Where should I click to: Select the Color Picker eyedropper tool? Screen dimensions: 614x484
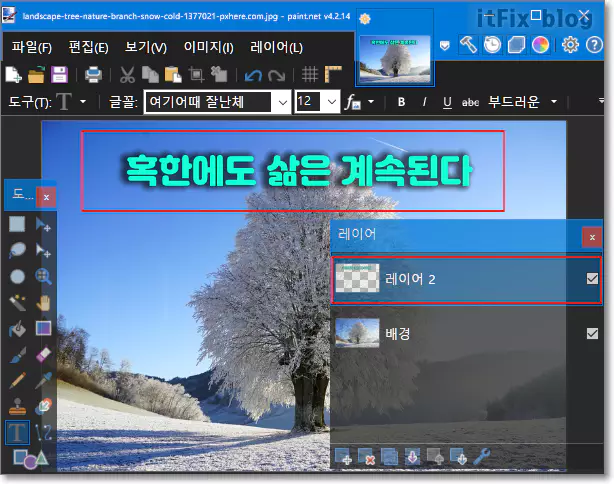tap(43, 380)
